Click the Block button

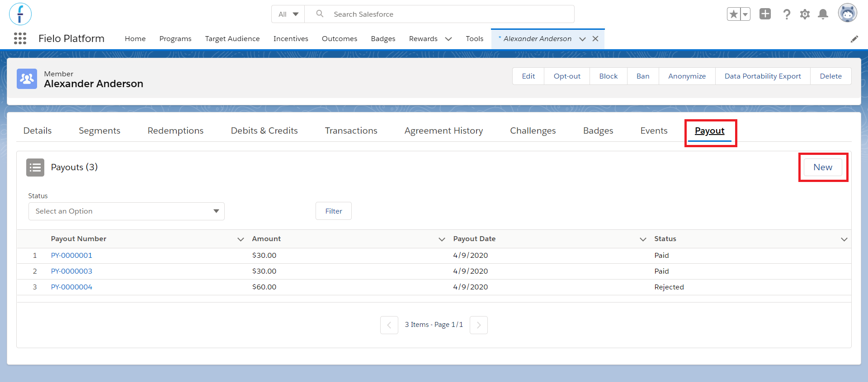(609, 76)
